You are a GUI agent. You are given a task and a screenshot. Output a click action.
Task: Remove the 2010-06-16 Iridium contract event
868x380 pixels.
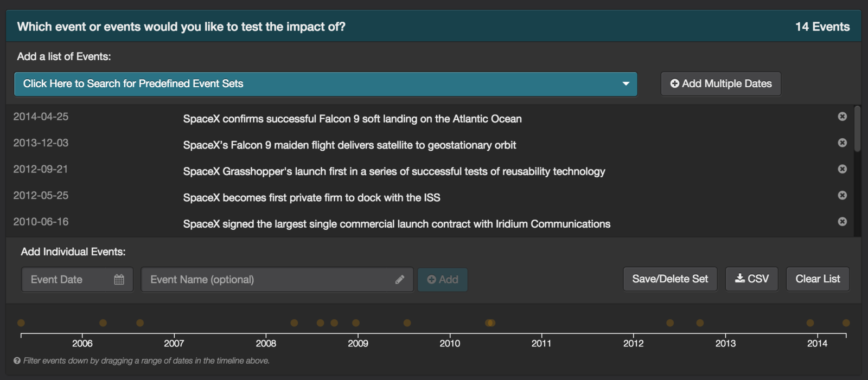point(842,222)
